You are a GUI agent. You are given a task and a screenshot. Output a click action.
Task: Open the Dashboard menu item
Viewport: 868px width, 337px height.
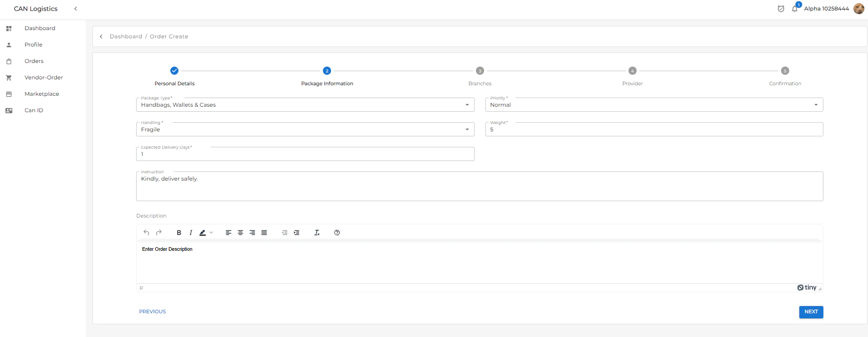40,28
